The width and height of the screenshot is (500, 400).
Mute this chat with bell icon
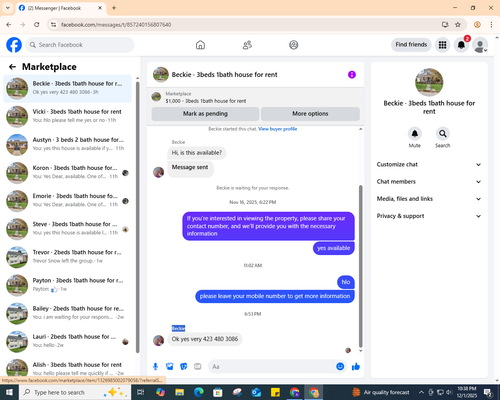415,134
